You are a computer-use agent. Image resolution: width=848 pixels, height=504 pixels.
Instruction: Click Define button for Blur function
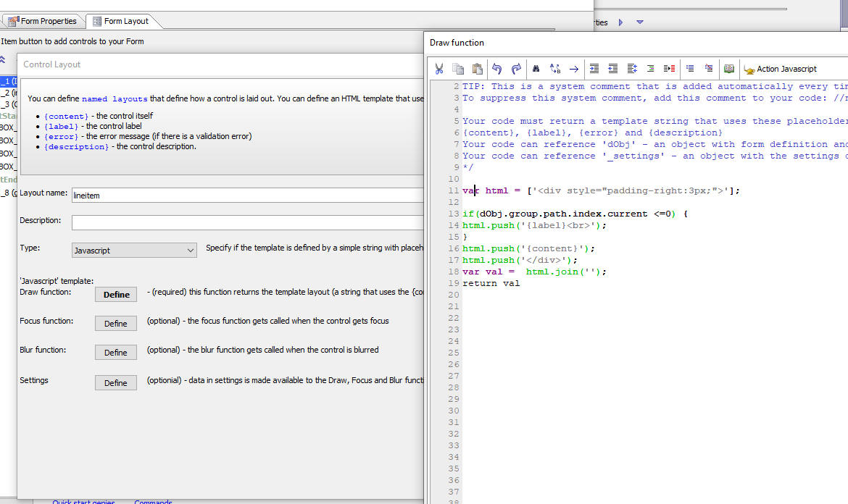tap(116, 353)
